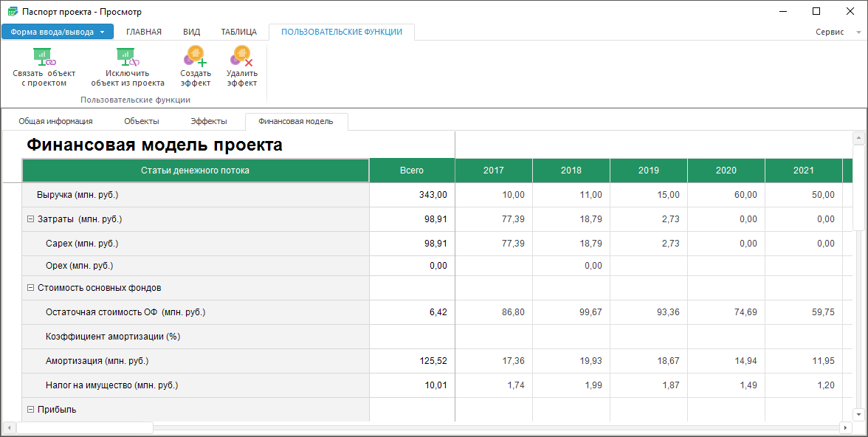Open the Сервис dropdown menu
The height and width of the screenshot is (437, 868).
coord(838,32)
